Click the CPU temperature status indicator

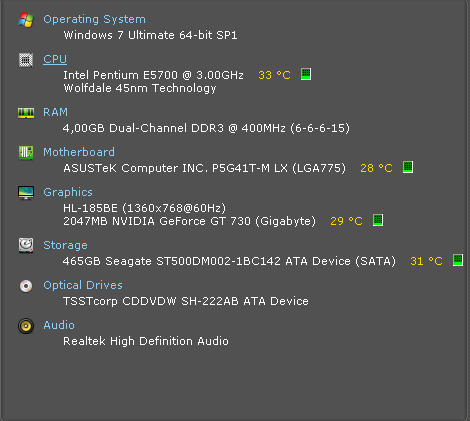point(306,74)
